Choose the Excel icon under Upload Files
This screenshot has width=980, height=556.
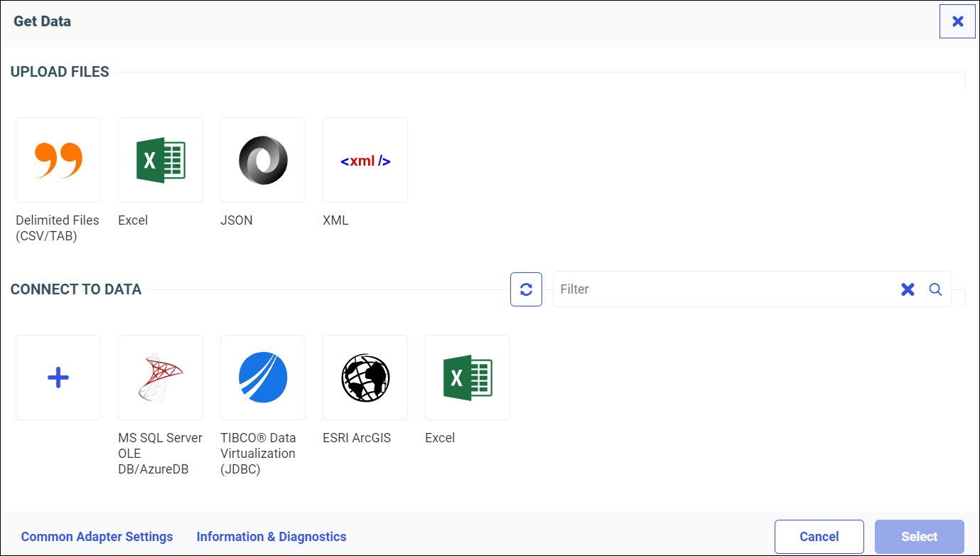(161, 160)
